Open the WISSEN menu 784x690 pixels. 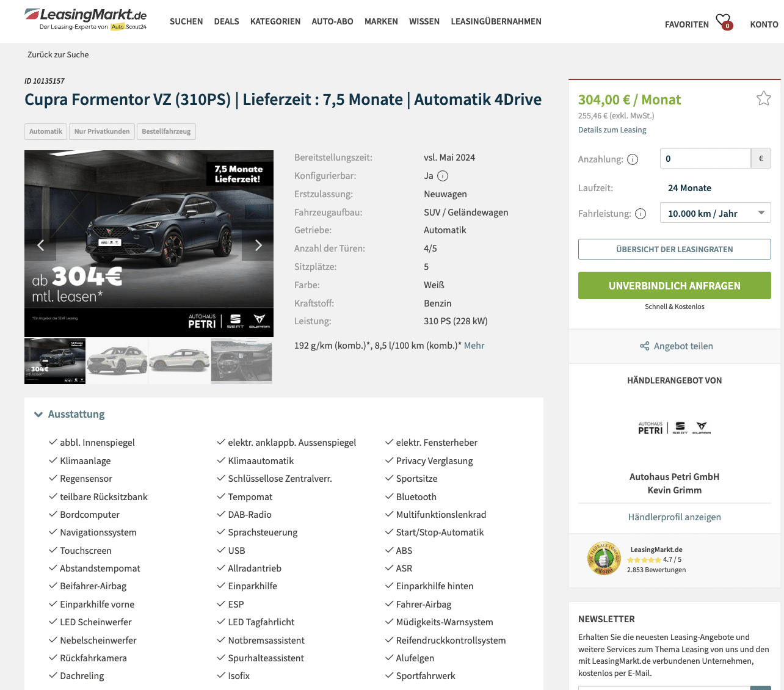click(424, 21)
